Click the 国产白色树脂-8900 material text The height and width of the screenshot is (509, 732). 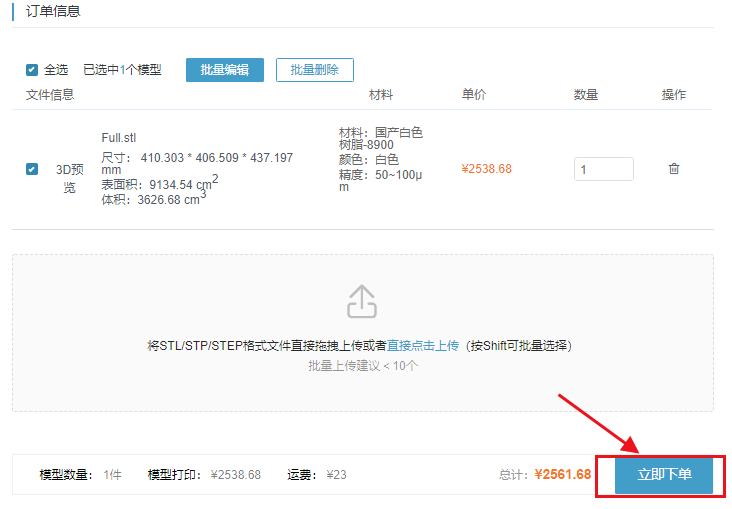coord(380,139)
